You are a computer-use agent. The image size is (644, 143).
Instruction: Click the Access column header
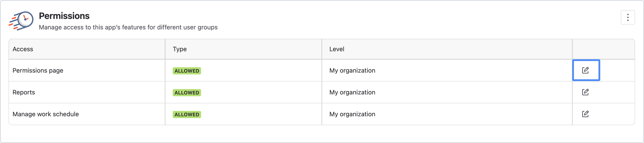[x=23, y=49]
